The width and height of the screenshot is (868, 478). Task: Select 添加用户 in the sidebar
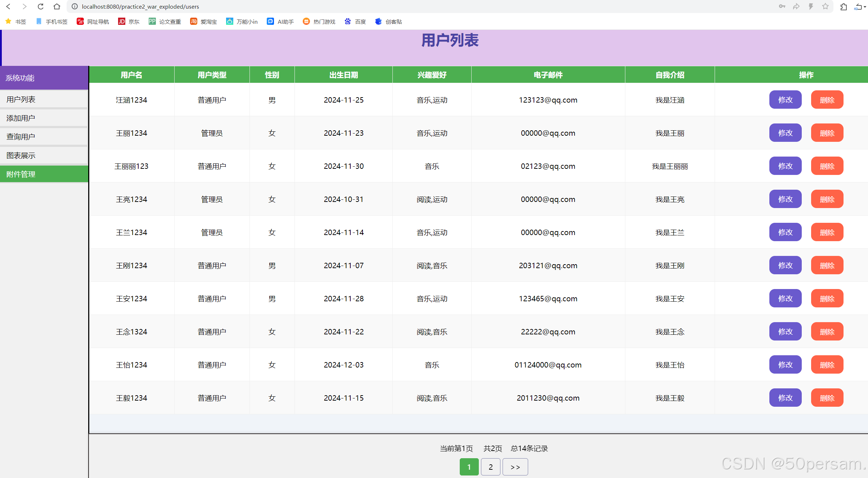coord(44,118)
